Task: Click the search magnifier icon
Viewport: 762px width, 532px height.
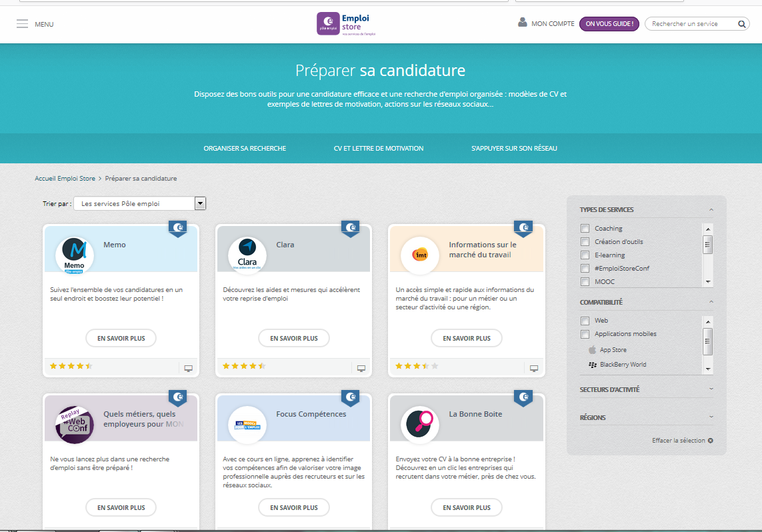Action: point(742,24)
